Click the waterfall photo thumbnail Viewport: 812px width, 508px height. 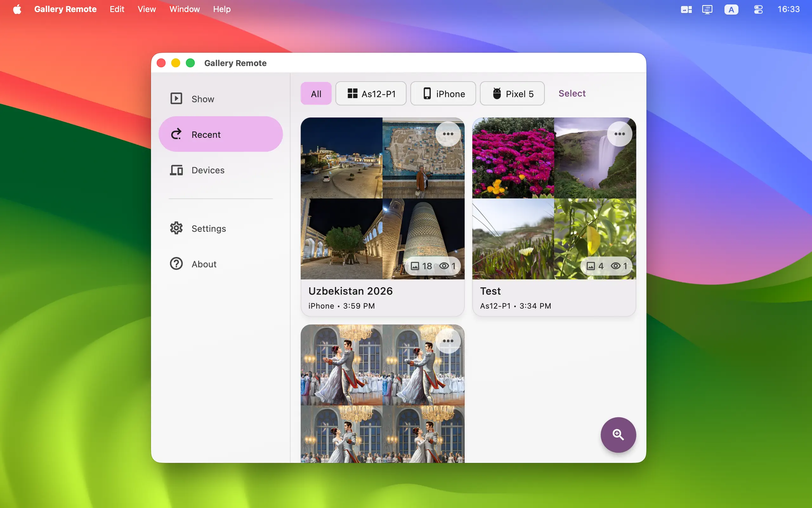(x=595, y=158)
